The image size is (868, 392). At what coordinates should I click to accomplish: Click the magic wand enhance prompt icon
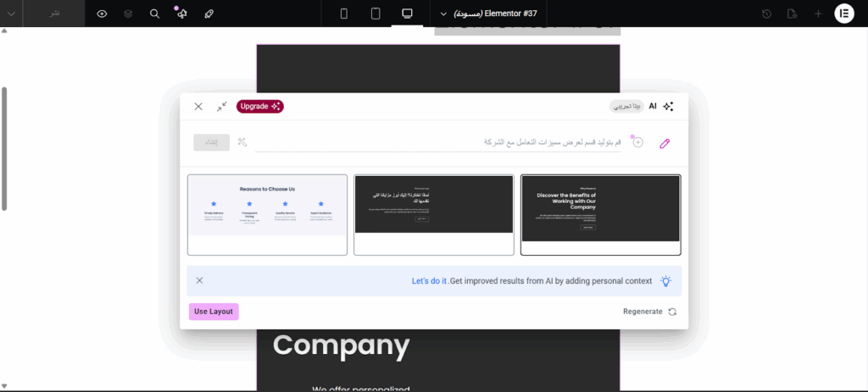(x=242, y=142)
